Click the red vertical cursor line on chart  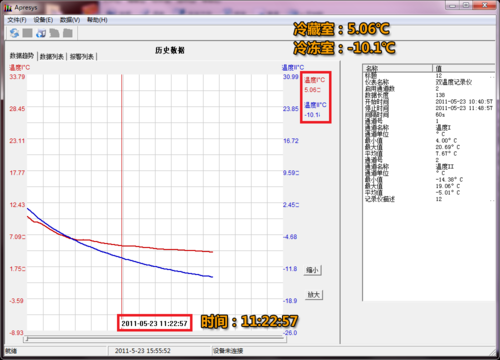(122, 193)
